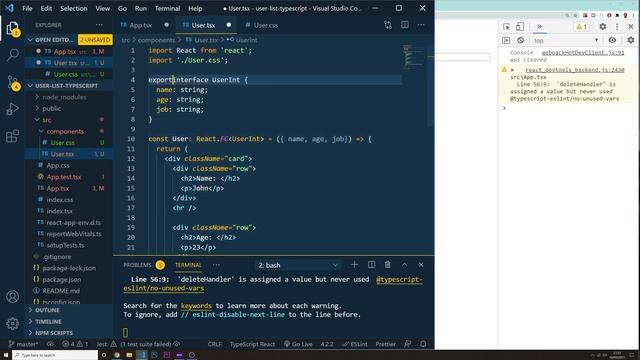This screenshot has height=360, width=640.
Task: Change language mode TypeScript React
Action: (252, 344)
